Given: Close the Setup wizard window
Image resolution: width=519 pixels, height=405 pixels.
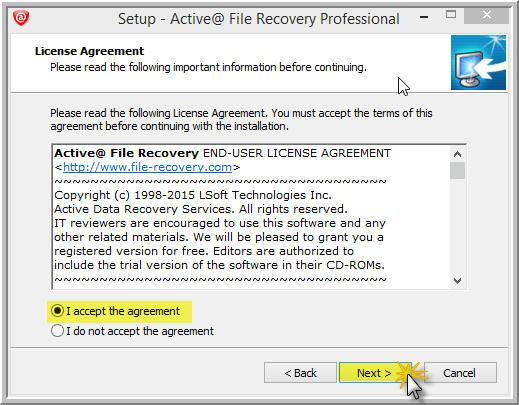Looking at the screenshot, I should [x=486, y=15].
